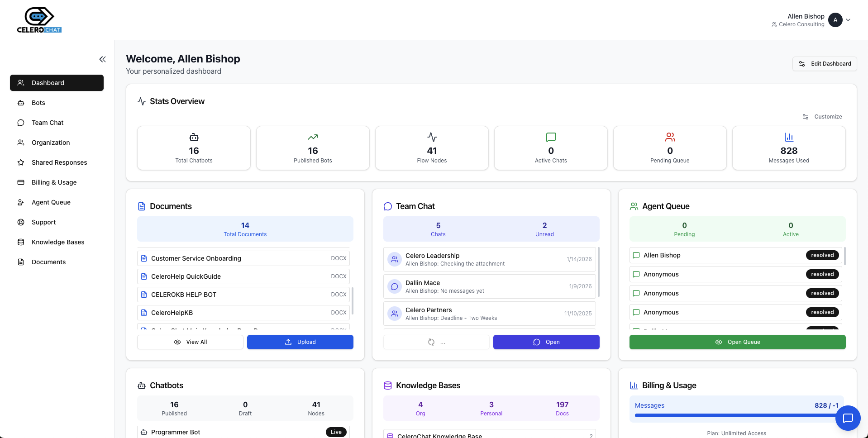This screenshot has width=868, height=438.
Task: Click the Documents panel header icon
Action: click(x=142, y=206)
